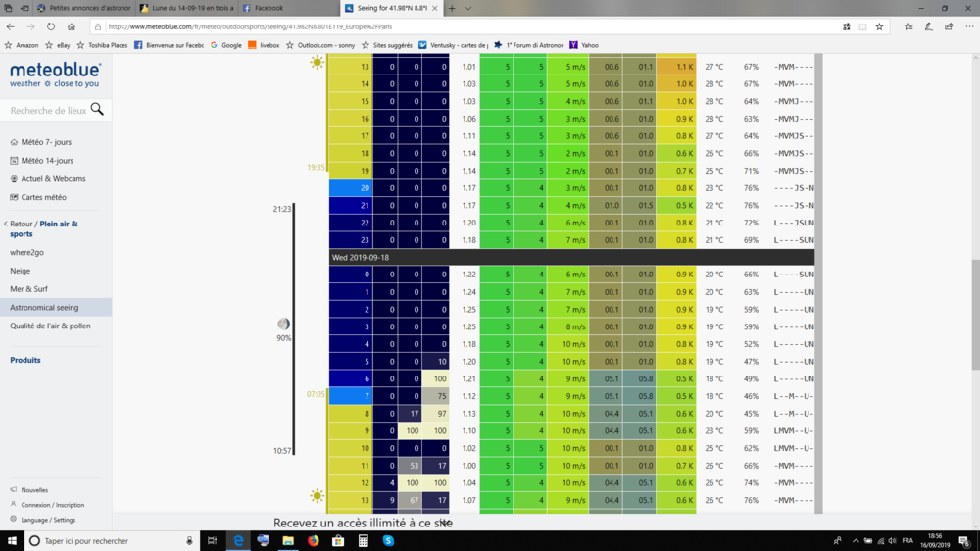The image size is (980, 551).
Task: Select Astronomical seeing menu item
Action: [x=56, y=307]
